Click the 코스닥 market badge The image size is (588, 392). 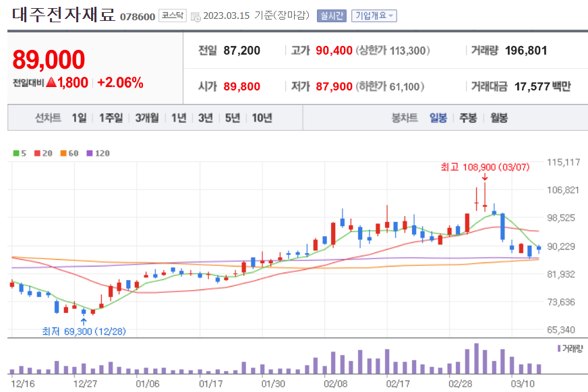tap(173, 16)
